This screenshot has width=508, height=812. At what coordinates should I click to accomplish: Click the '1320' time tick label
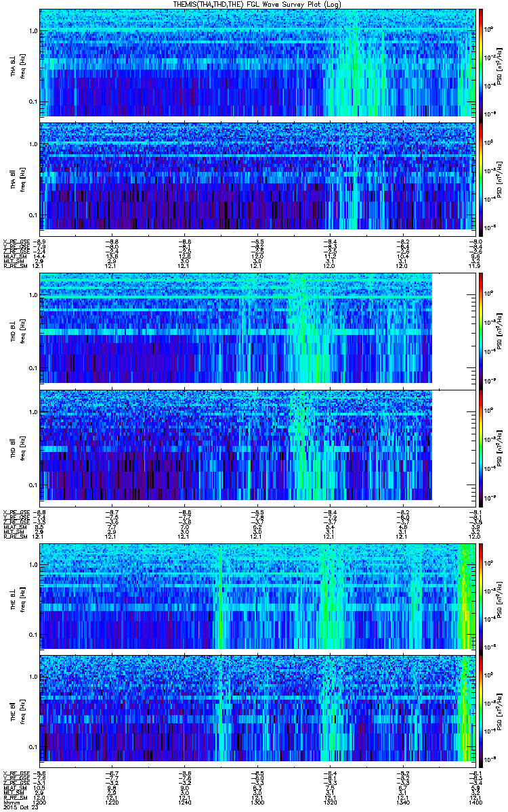click(x=330, y=803)
